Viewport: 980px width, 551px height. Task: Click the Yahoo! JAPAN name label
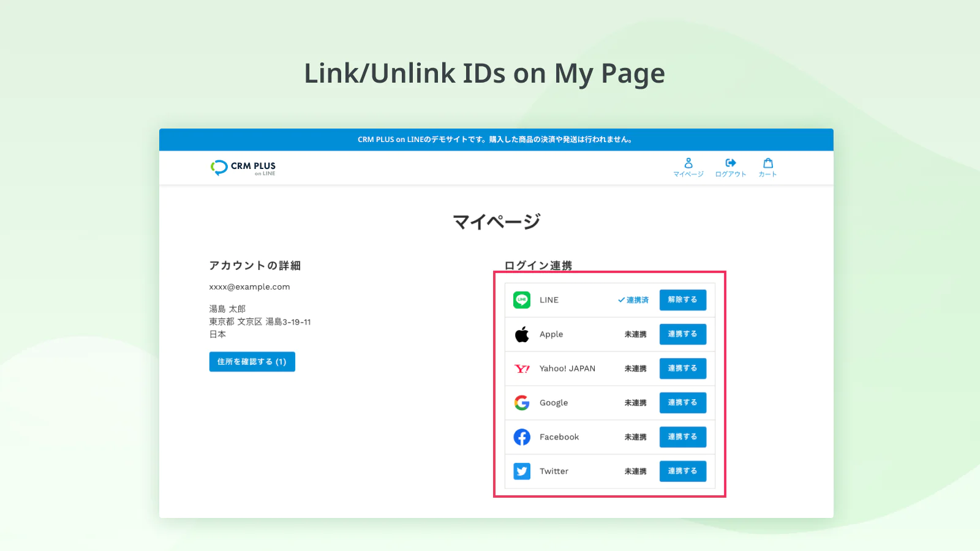click(x=567, y=369)
